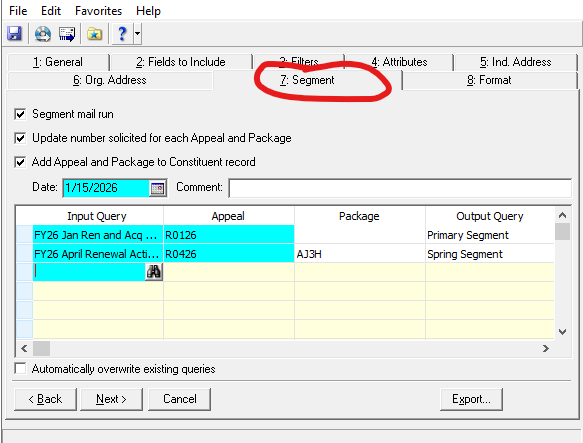Switch to the 2: Fields to Include tab
Viewport: 583px width, 443px height.
181,62
